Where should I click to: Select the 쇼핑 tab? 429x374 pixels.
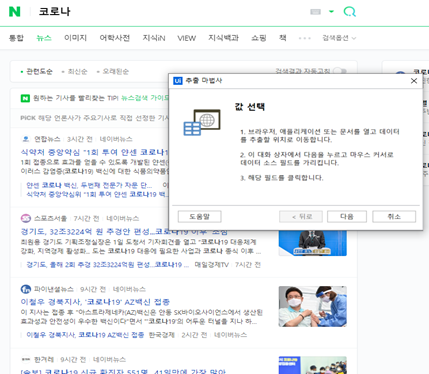click(x=259, y=38)
